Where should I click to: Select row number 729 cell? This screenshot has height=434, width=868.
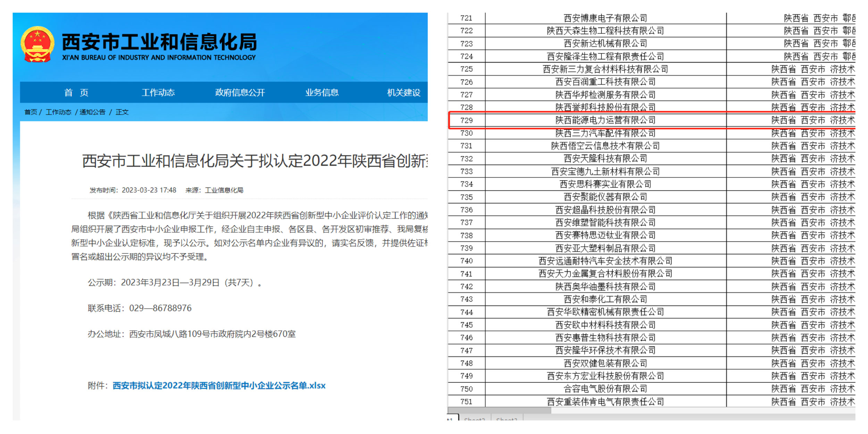466,120
